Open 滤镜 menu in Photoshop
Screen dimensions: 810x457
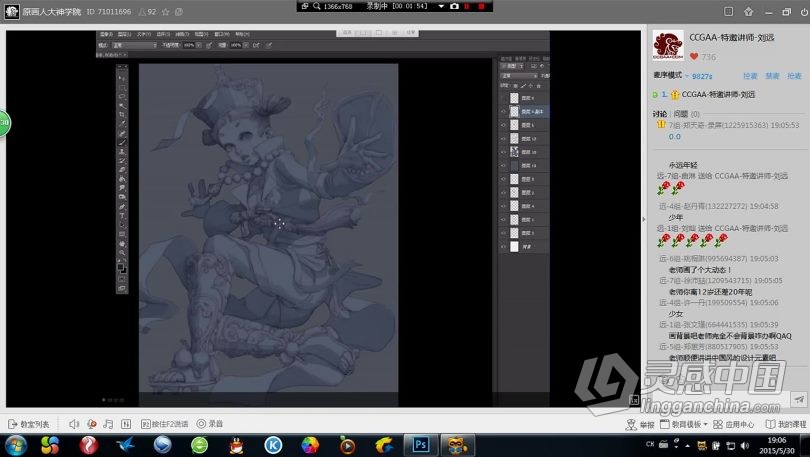coord(182,34)
